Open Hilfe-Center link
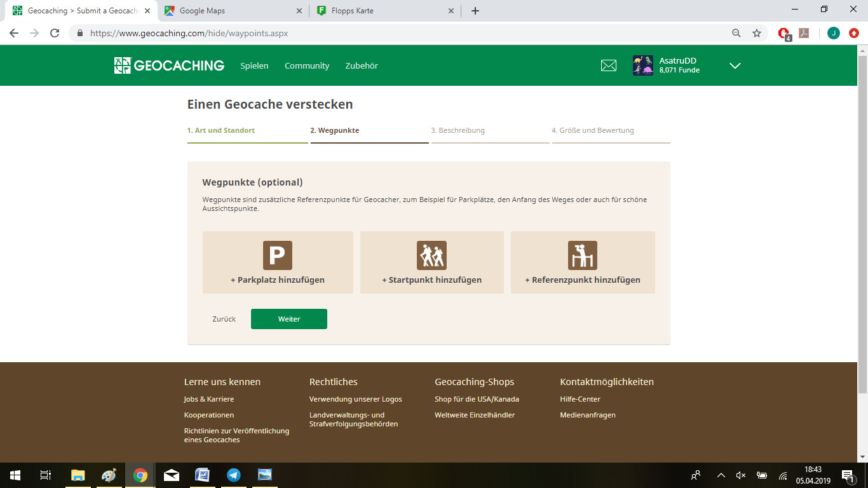Image resolution: width=868 pixels, height=488 pixels. (x=580, y=399)
